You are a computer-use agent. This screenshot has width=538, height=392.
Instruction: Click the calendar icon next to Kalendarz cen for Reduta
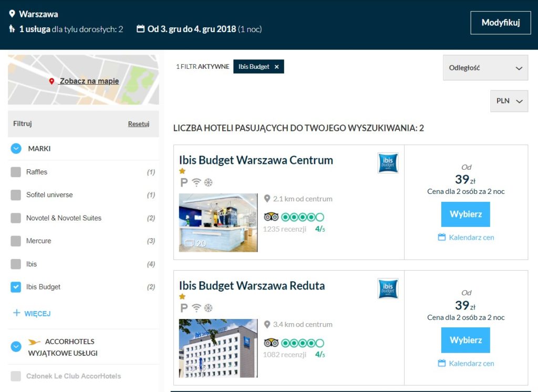point(441,363)
